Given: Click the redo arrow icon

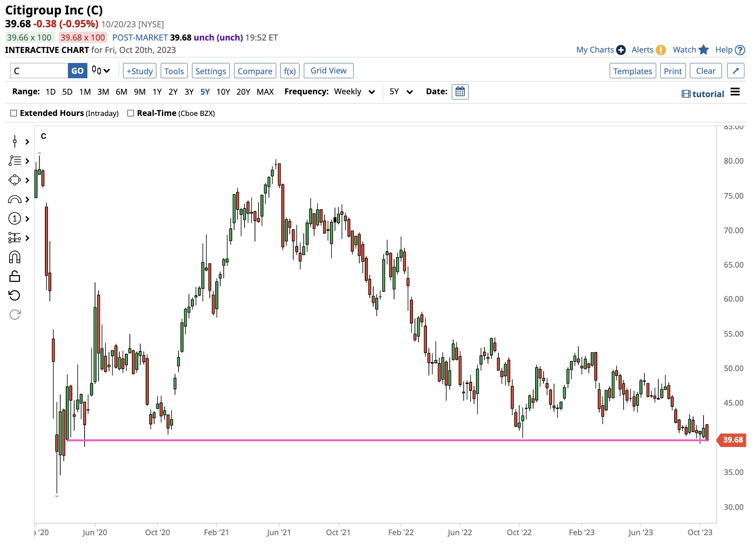Looking at the screenshot, I should click(x=15, y=315).
